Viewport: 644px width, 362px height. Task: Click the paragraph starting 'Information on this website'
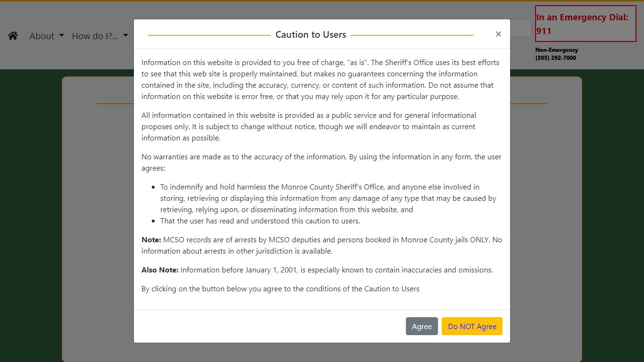(322, 79)
